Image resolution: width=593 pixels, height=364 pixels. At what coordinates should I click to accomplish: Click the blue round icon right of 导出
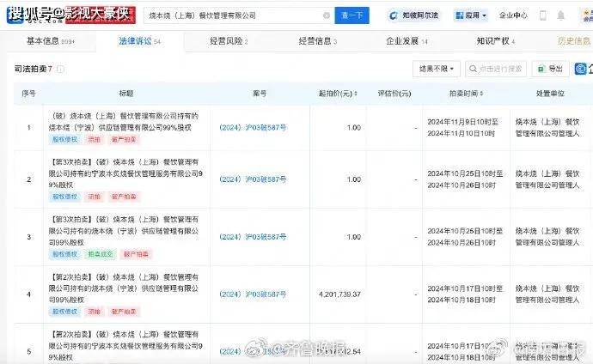[580, 69]
